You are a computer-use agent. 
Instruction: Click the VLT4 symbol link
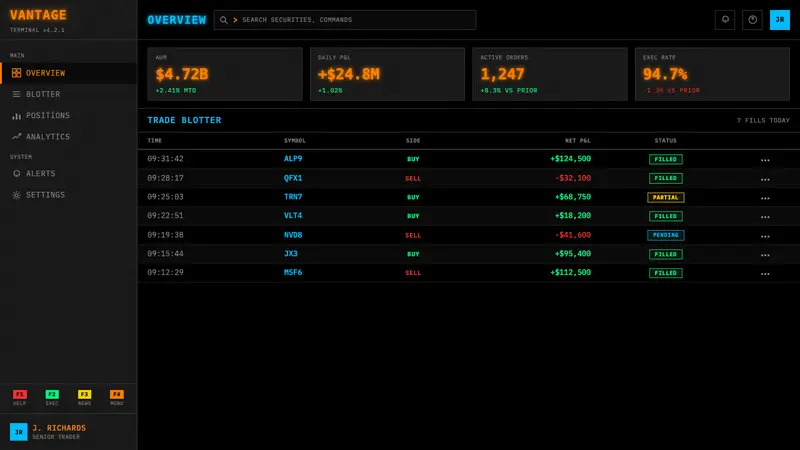click(293, 215)
